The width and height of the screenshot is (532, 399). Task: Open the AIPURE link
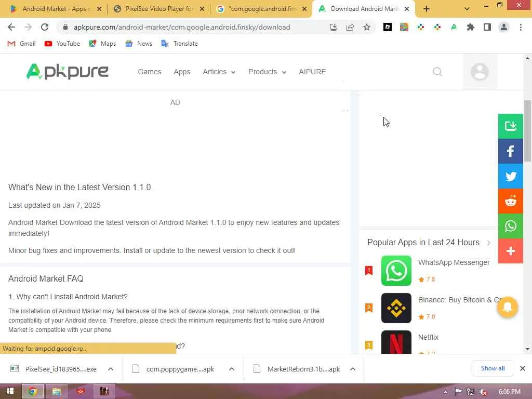click(x=312, y=72)
